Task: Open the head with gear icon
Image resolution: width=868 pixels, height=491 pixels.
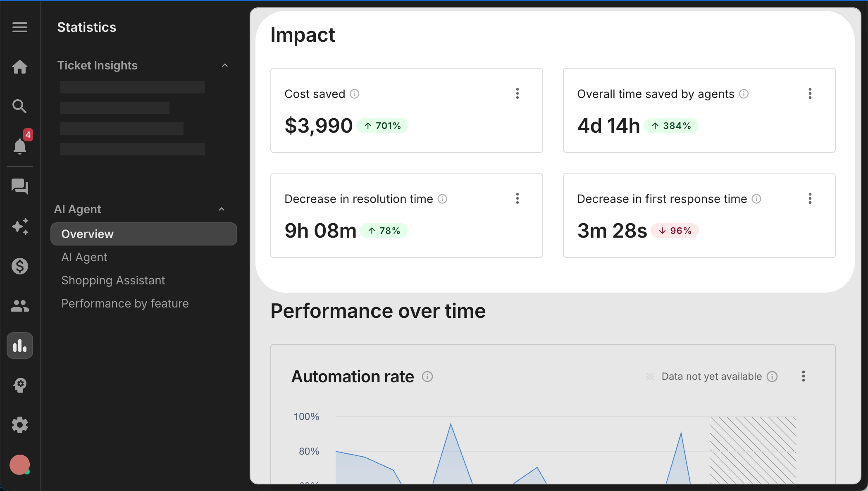Action: point(20,385)
